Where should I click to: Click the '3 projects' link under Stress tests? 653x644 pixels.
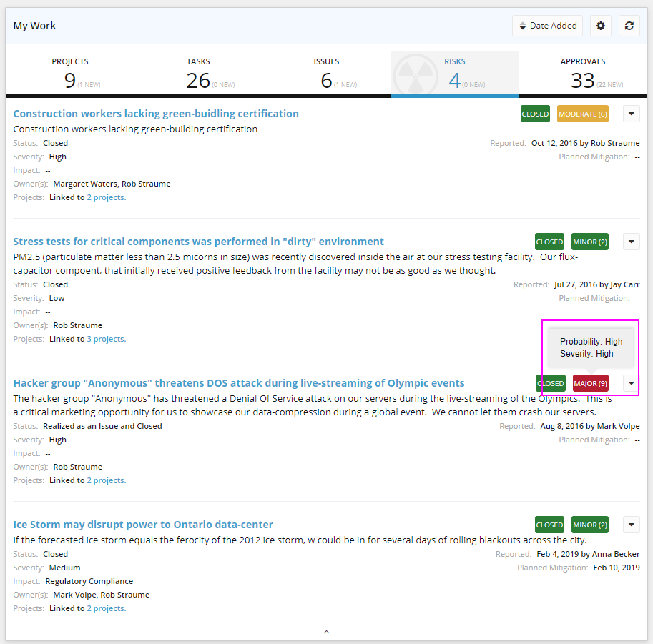click(x=106, y=339)
